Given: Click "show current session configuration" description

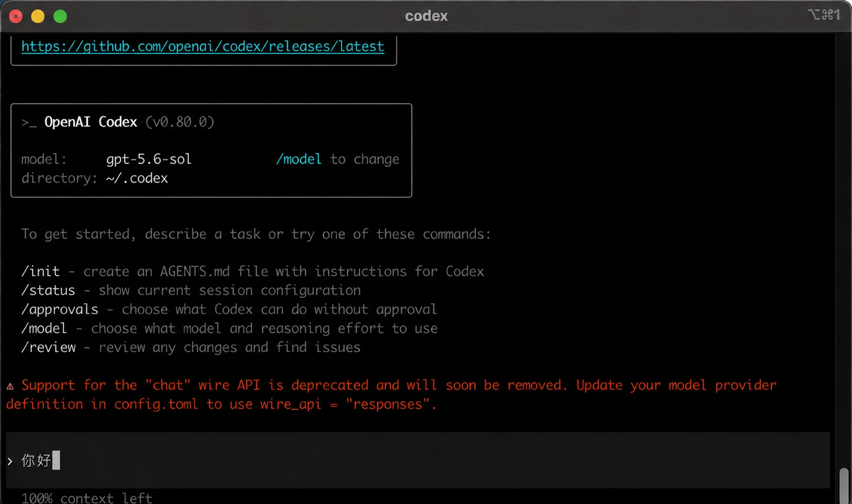Looking at the screenshot, I should coord(230,291).
